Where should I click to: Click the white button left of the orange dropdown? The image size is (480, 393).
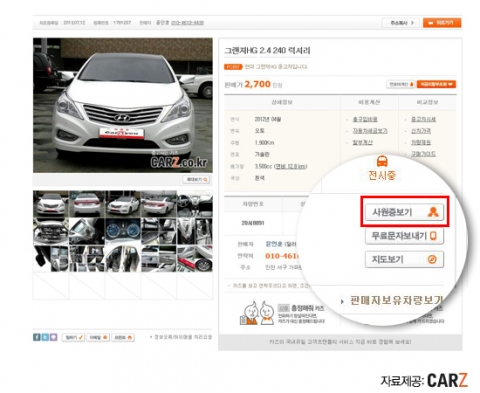(401, 84)
